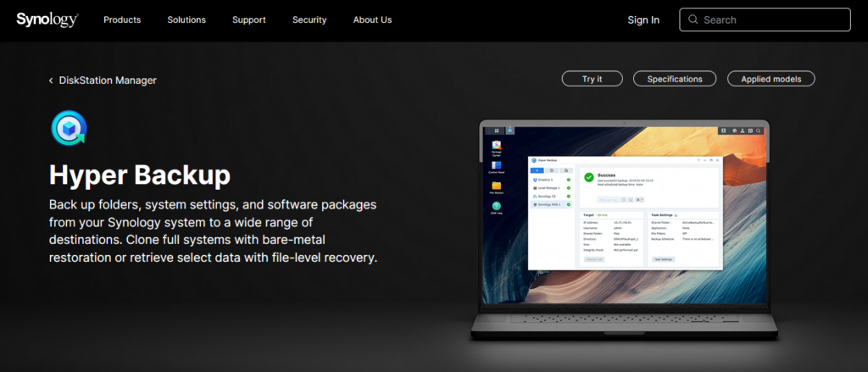The width and height of the screenshot is (868, 372).
Task: Click the Hyper Backup heading
Action: 140,175
